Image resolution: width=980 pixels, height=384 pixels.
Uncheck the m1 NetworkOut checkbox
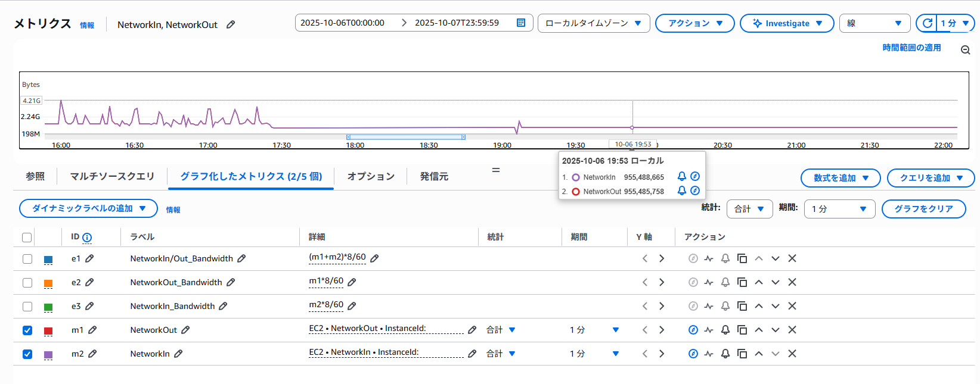pyautogui.click(x=27, y=330)
